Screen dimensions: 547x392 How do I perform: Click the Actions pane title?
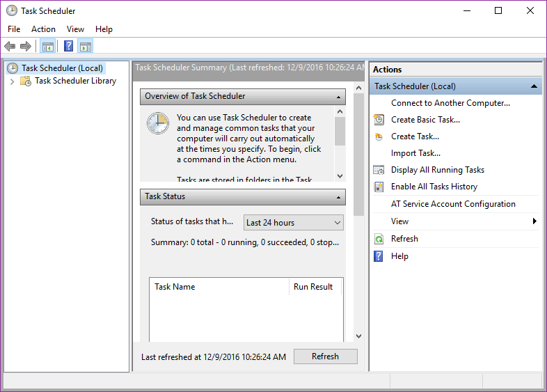[387, 70]
